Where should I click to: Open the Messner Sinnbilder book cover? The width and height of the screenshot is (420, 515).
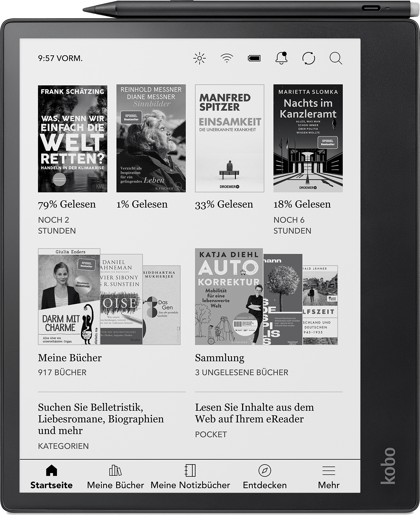(x=151, y=138)
